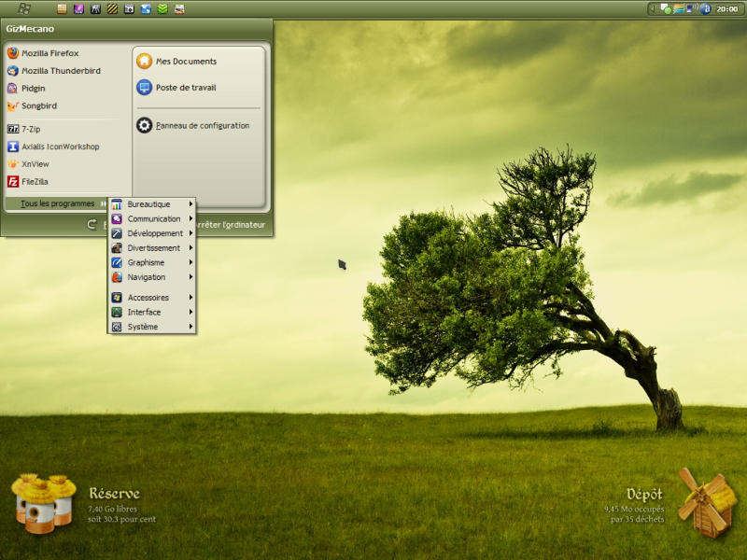
Task: Open the tan drawer icon in the top launcher
Action: pyautogui.click(x=62, y=8)
